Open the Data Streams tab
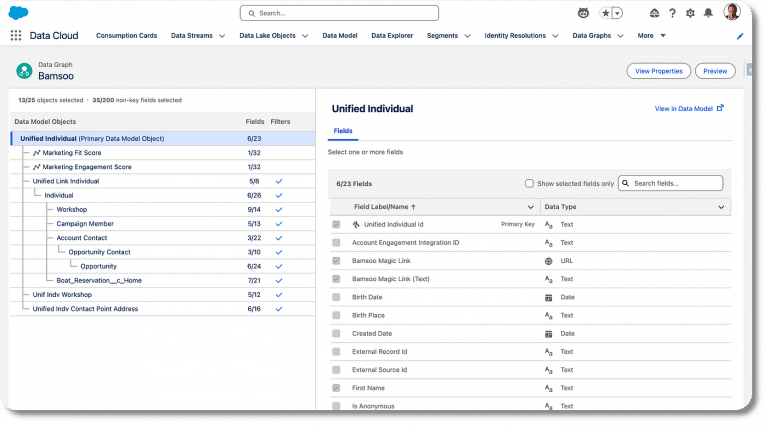Viewport: 768px width, 426px height. point(192,36)
